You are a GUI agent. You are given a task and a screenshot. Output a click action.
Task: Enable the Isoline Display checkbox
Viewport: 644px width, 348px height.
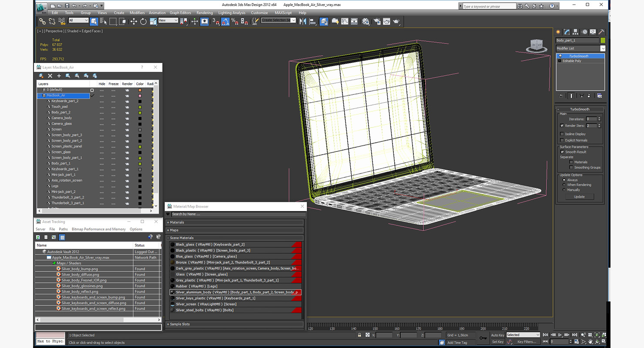tap(562, 134)
